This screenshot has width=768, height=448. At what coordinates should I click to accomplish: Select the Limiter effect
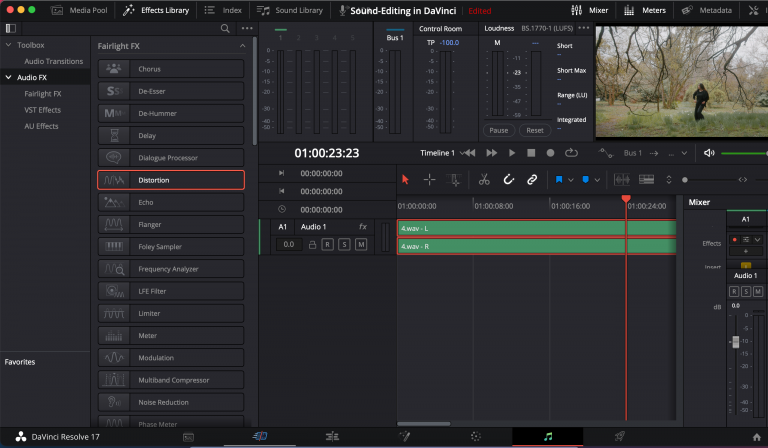[171, 313]
